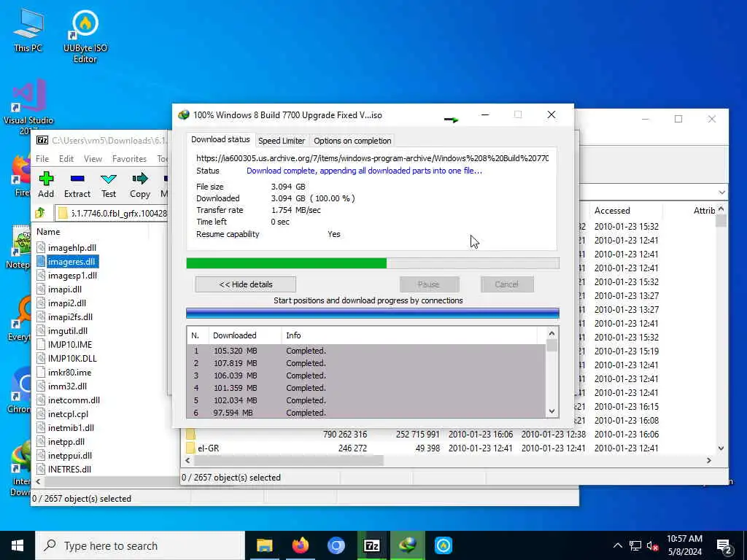Open the File menu in 7-Zip
747x560 pixels.
point(42,158)
